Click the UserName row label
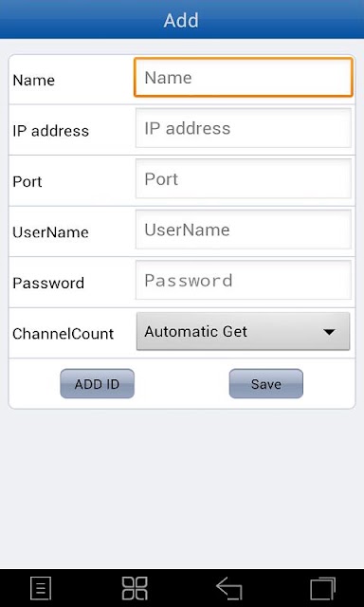The width and height of the screenshot is (364, 607). click(x=50, y=232)
